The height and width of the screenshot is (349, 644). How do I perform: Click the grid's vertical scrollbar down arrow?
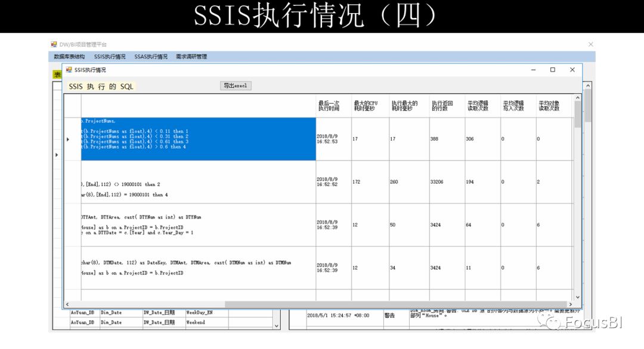577,297
